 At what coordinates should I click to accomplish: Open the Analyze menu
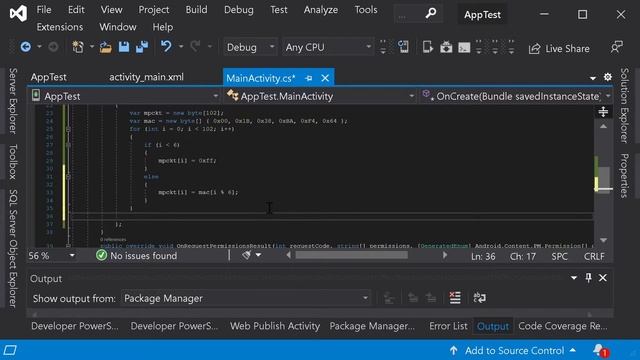coord(321,10)
